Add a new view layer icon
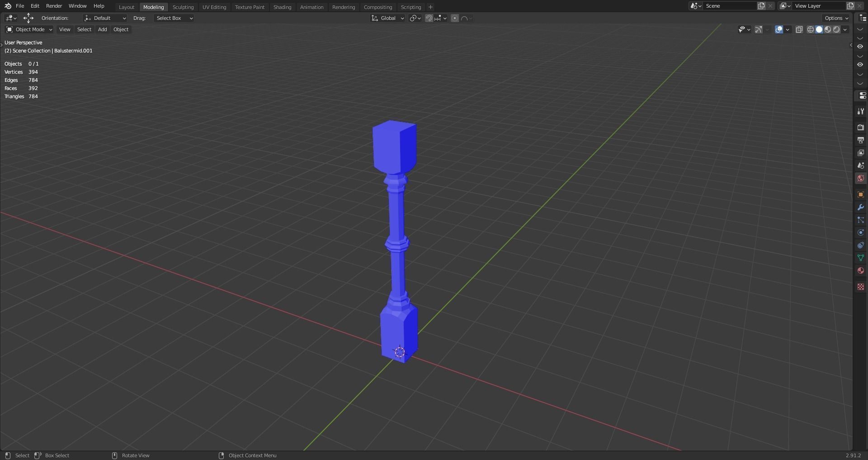This screenshot has height=460, width=868. 850,6
